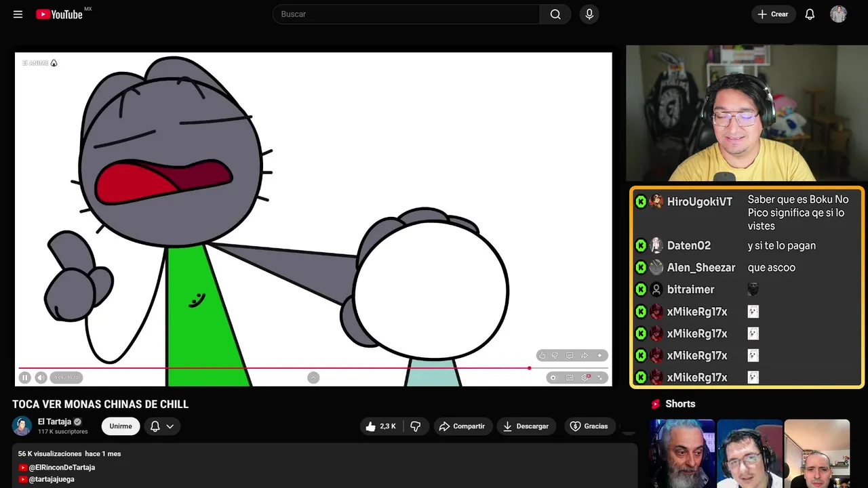
Task: Click the 'Saber que es Boku No' message
Action: point(798,213)
